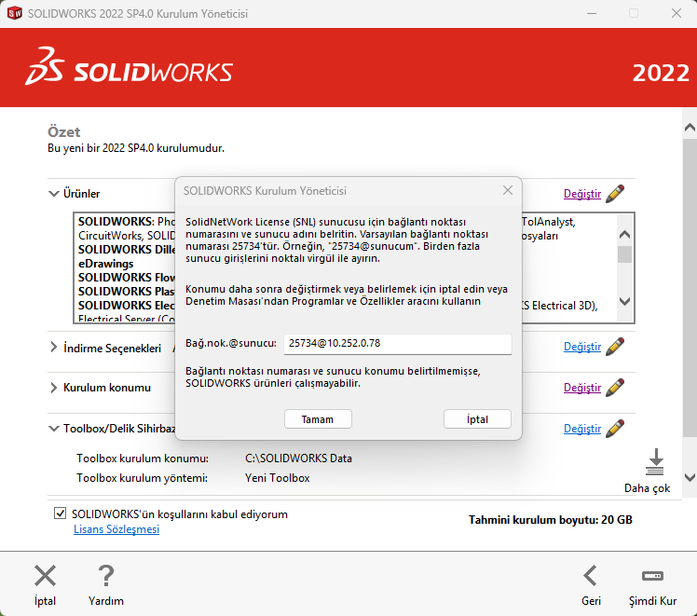Click Tahmini kurulum boyutu: 20 GB text
This screenshot has height=616, width=697.
tap(551, 520)
